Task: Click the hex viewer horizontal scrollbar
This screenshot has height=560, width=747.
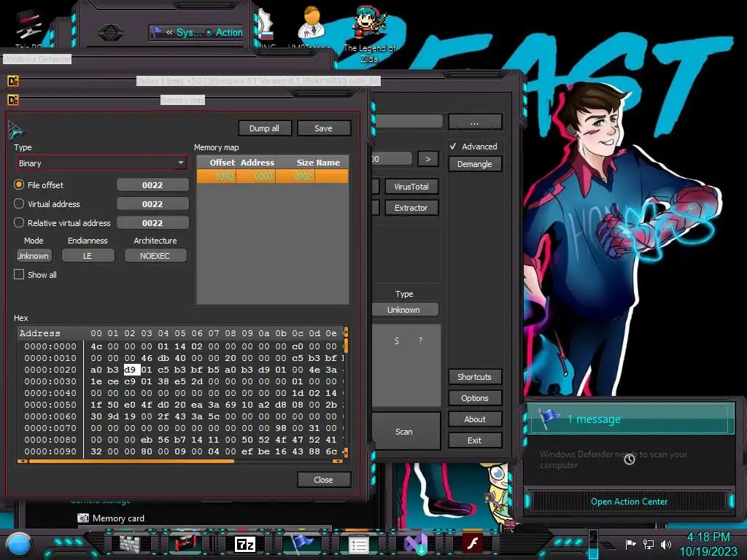Action: click(180, 461)
